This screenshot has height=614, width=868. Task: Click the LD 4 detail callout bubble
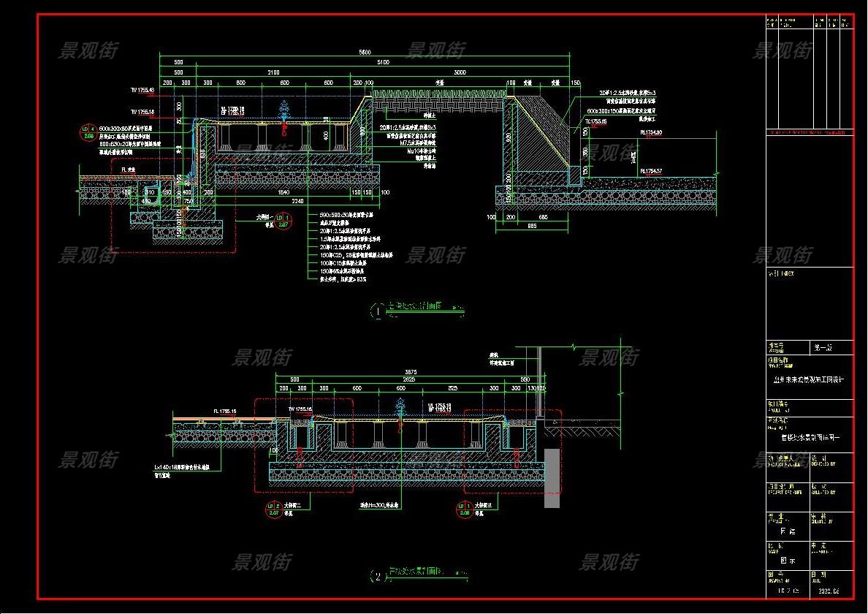click(x=88, y=132)
